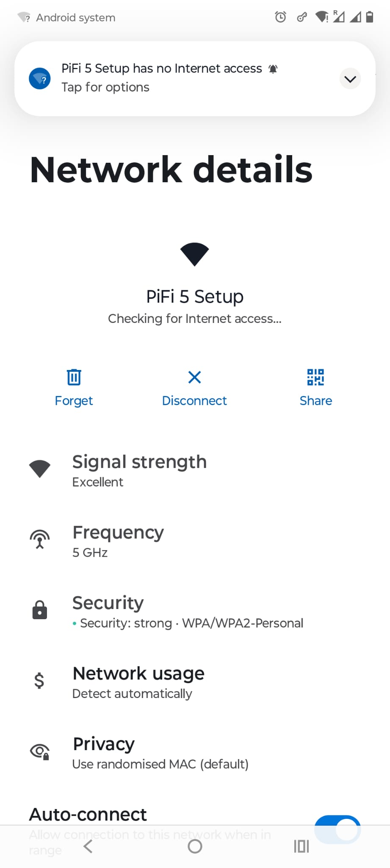
Task: Open Recent apps from navigation bar
Action: point(301,846)
